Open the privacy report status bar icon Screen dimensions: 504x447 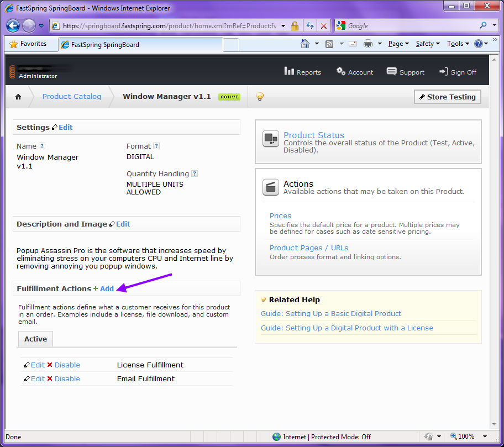(428, 437)
